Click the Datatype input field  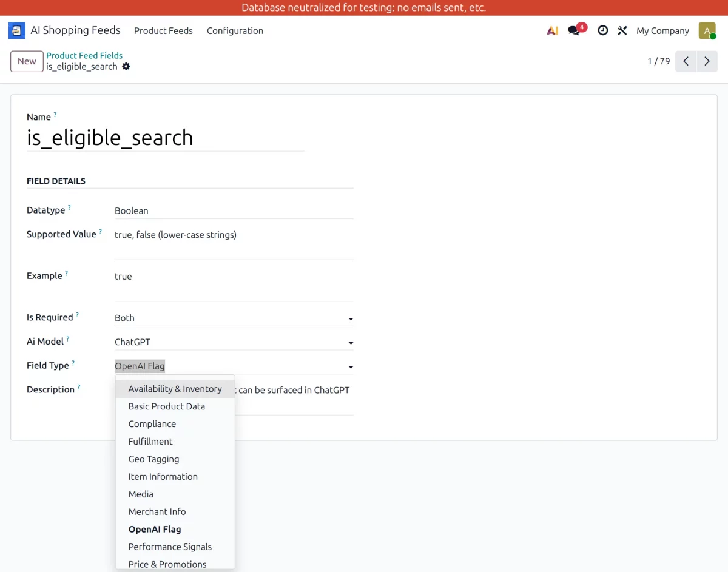[x=234, y=210]
